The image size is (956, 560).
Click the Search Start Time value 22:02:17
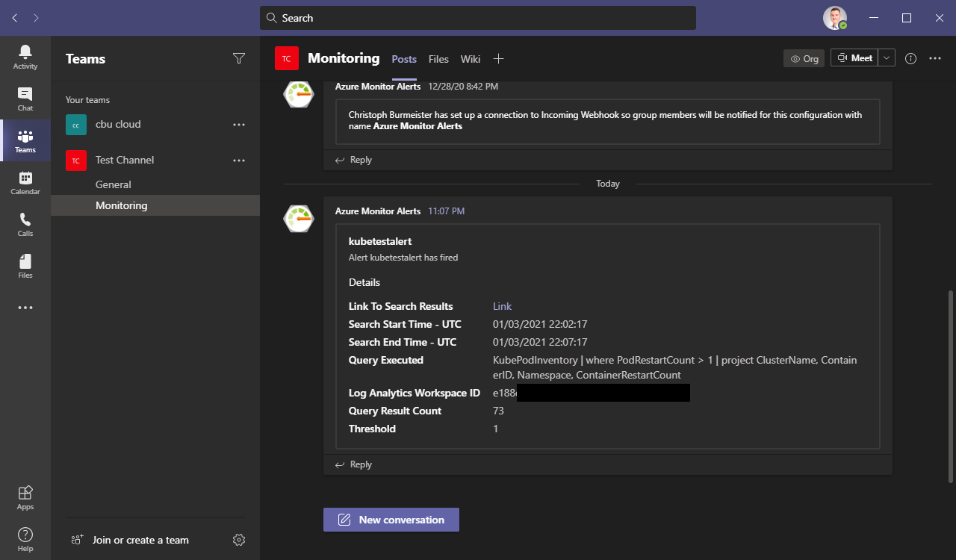(540, 324)
